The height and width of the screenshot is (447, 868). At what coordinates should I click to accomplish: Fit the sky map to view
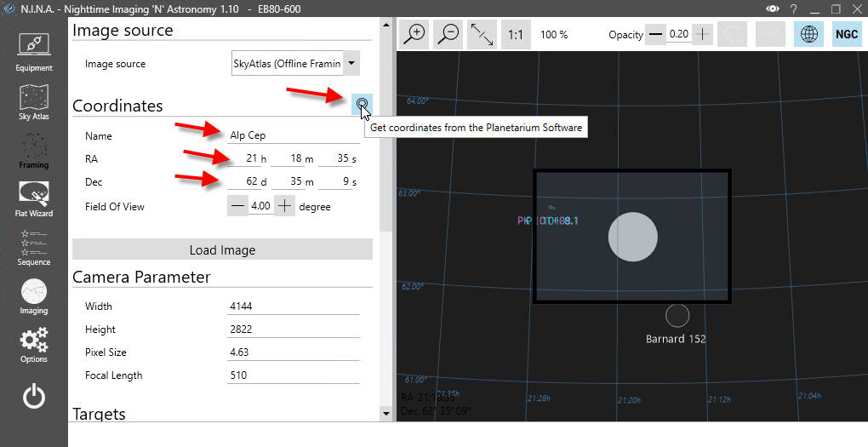pyautogui.click(x=482, y=35)
